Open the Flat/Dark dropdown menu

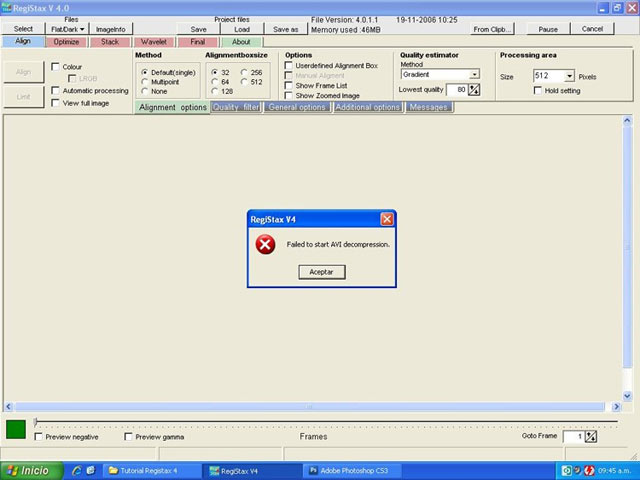[x=68, y=29]
